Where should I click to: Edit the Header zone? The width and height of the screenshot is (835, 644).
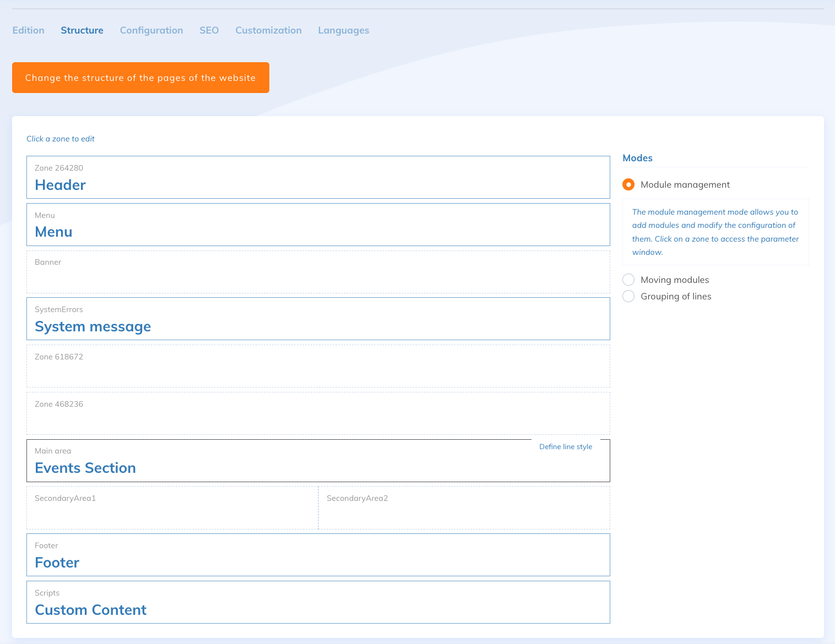pyautogui.click(x=318, y=177)
